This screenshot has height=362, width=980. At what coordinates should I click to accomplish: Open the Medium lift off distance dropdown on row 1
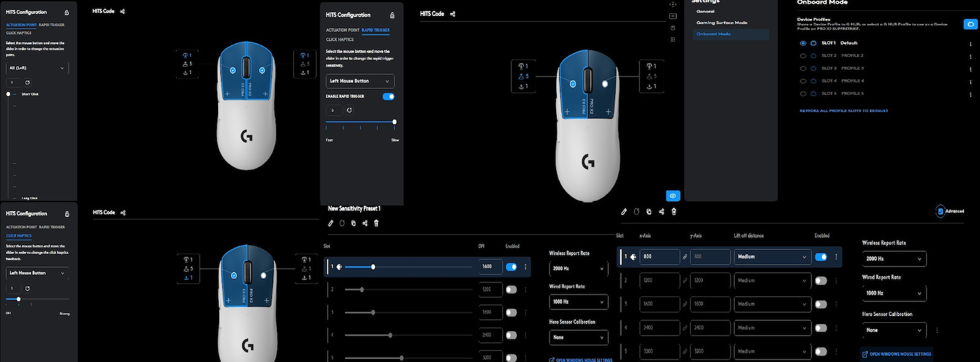tap(772, 257)
